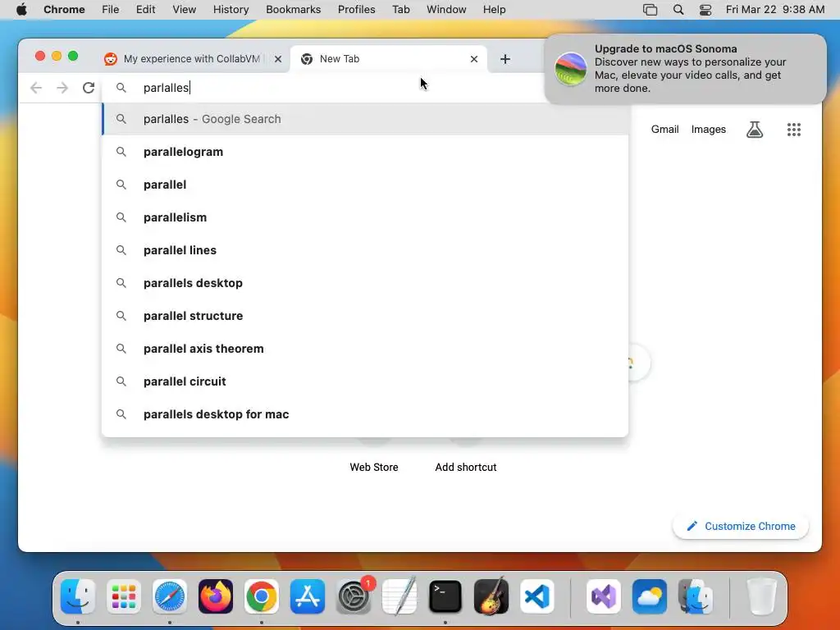This screenshot has height=630, width=840.
Task: Click the Chrome back arrow
Action: tap(36, 88)
